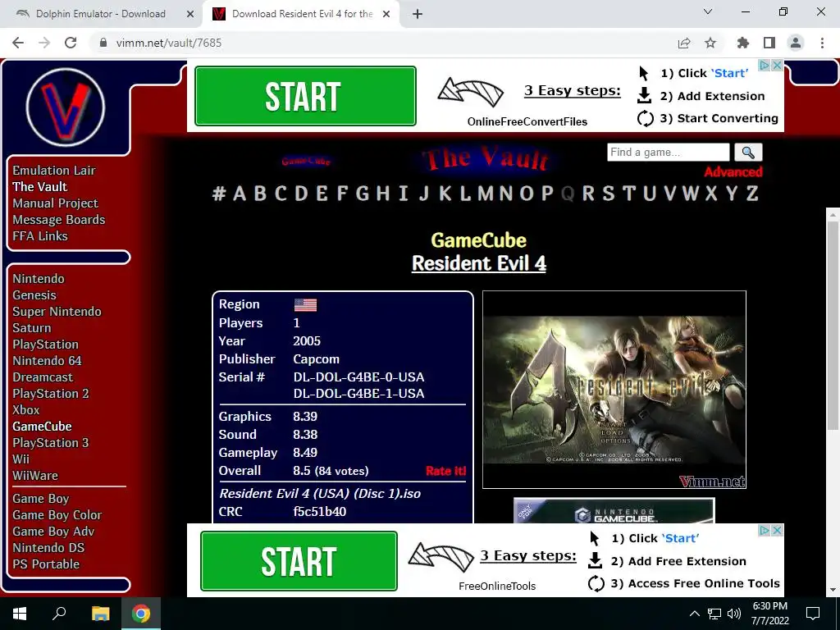Select Nintendo system in sidebar
This screenshot has width=840, height=630.
(x=39, y=279)
